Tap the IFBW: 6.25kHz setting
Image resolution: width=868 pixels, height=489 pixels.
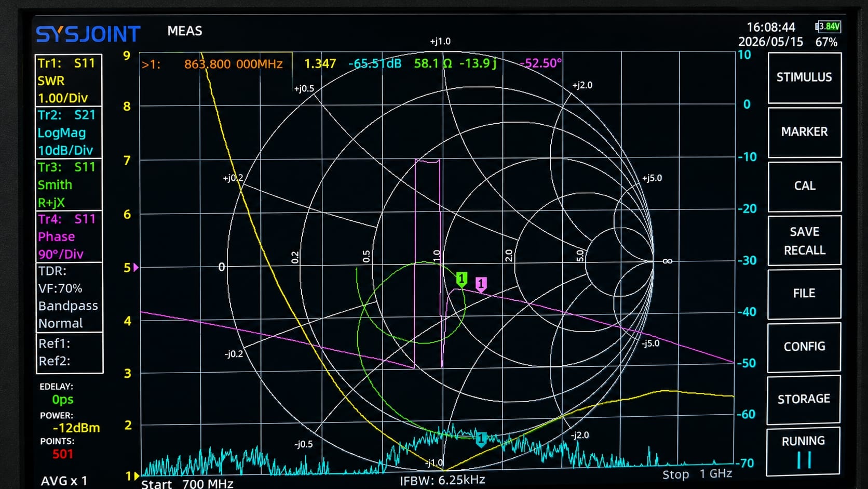click(442, 480)
